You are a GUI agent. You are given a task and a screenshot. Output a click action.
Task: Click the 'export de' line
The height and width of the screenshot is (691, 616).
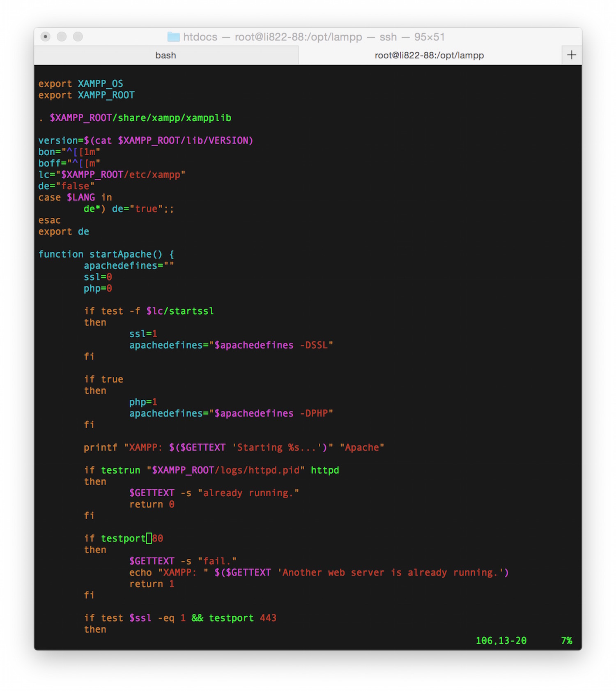click(x=64, y=232)
